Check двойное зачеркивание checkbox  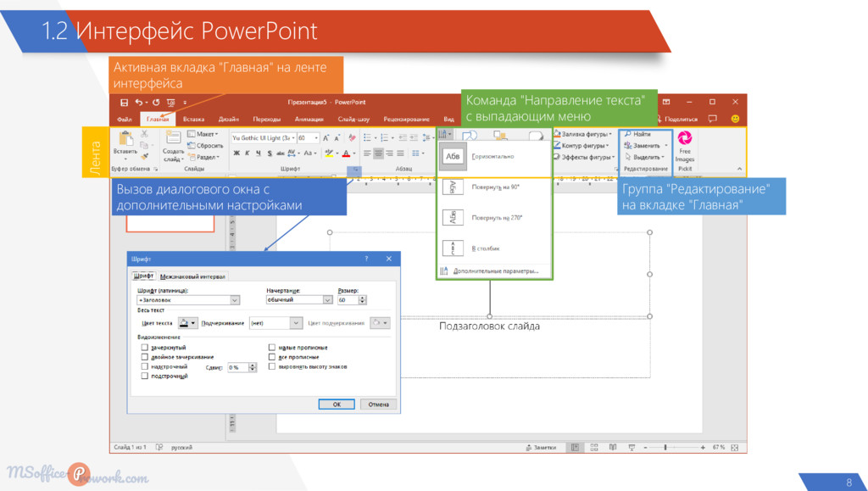pyautogui.click(x=144, y=357)
